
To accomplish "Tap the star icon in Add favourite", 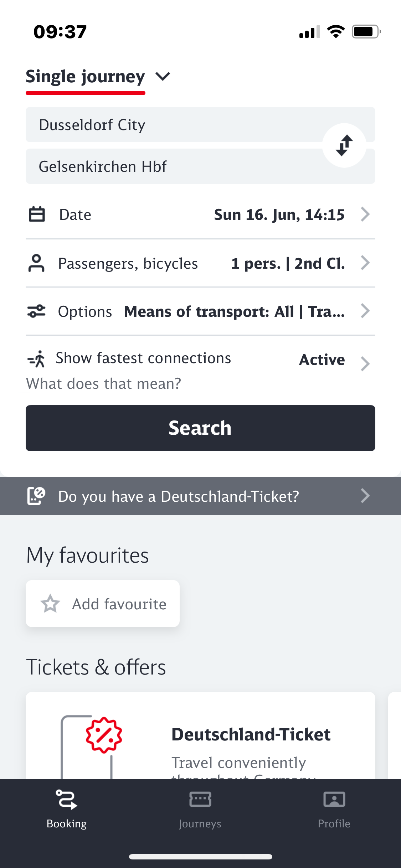I will click(50, 604).
